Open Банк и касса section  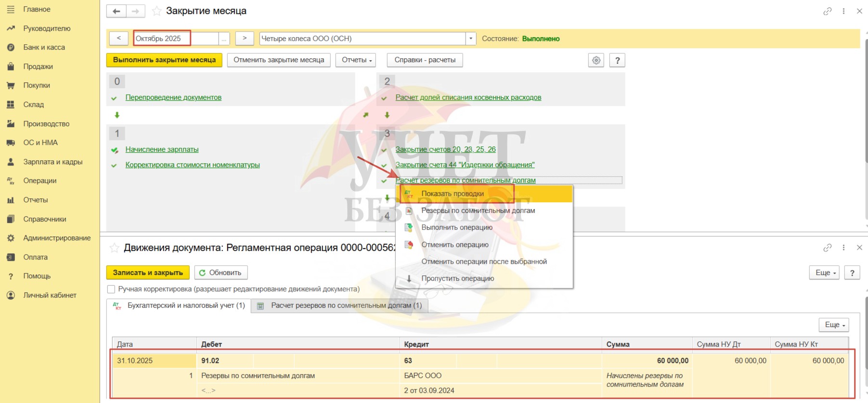(x=44, y=47)
